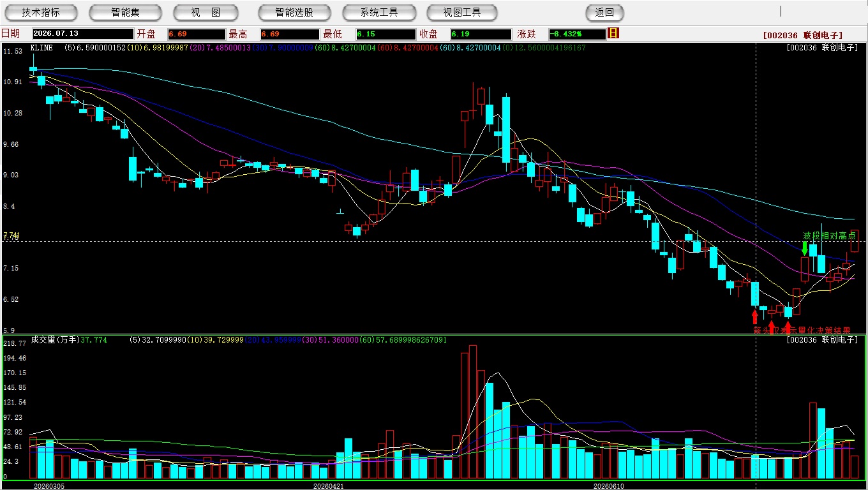Click the white [002036 联创电子] label in K-line panel
Screen dimensions: 868x490
tap(823, 48)
